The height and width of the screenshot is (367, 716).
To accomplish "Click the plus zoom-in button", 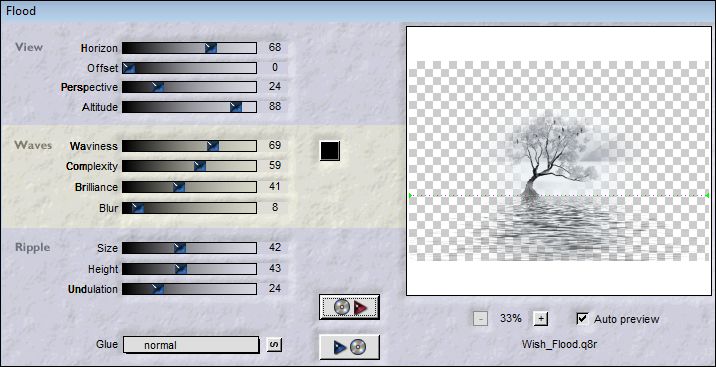I will tap(541, 319).
